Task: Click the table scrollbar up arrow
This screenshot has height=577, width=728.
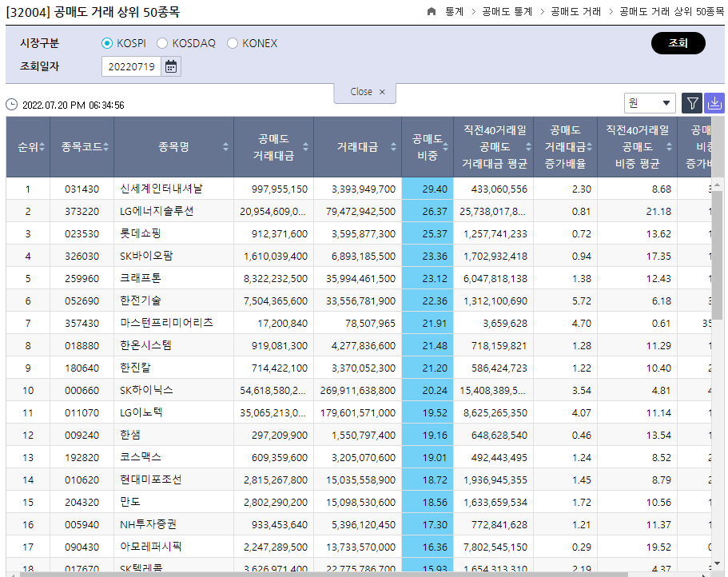Action: coord(718,185)
